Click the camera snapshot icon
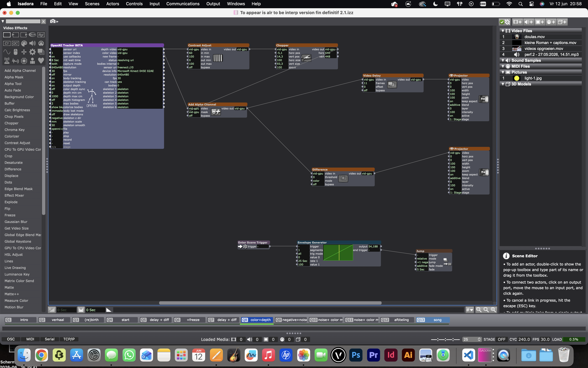 click(53, 21)
